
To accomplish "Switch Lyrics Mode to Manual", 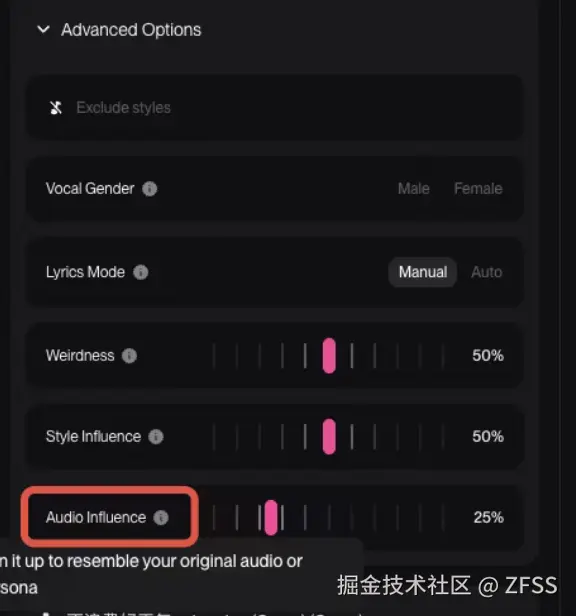I will 422,272.
